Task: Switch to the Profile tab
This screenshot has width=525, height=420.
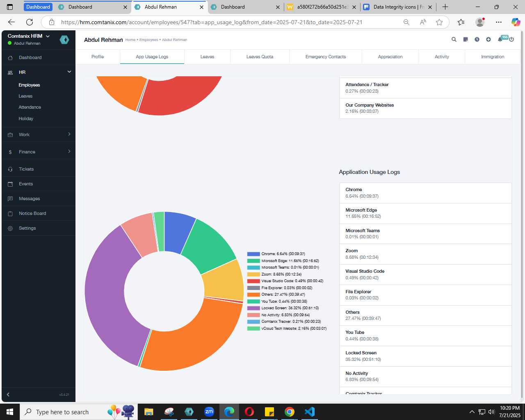Action: 98,57
